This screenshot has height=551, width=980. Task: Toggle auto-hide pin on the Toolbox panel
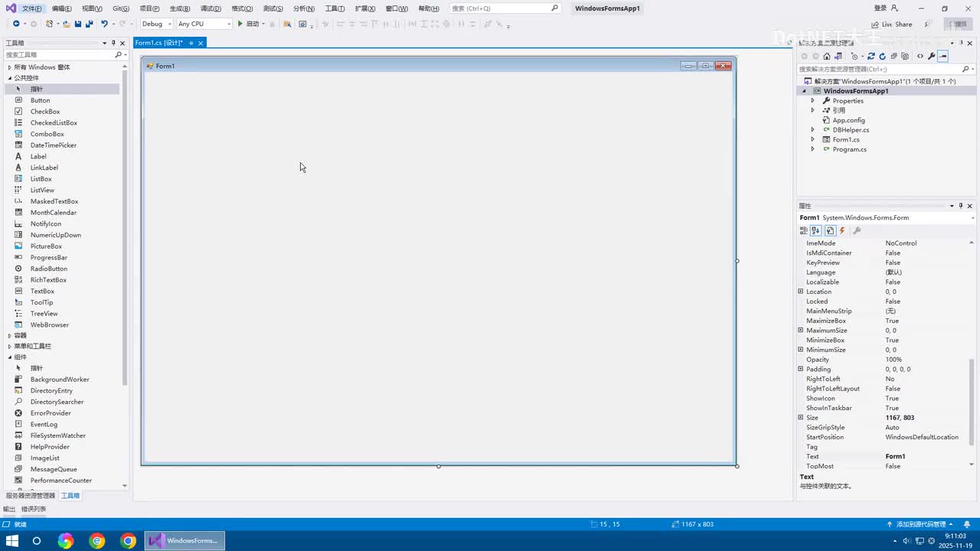pos(113,43)
